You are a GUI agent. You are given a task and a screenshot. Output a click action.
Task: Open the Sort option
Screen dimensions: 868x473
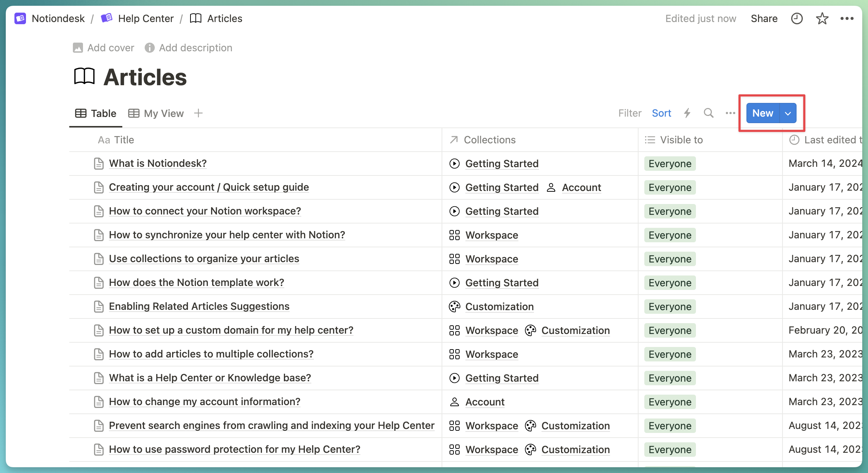pyautogui.click(x=662, y=113)
